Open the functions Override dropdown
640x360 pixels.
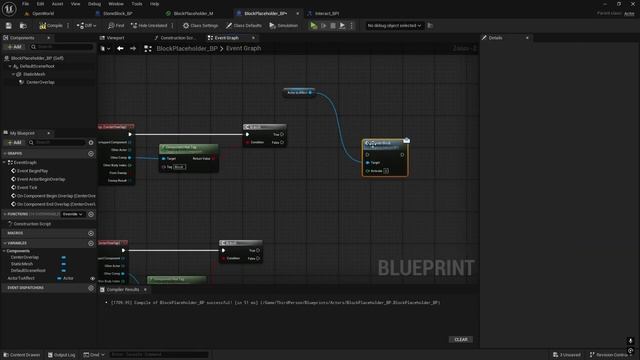click(x=72, y=214)
